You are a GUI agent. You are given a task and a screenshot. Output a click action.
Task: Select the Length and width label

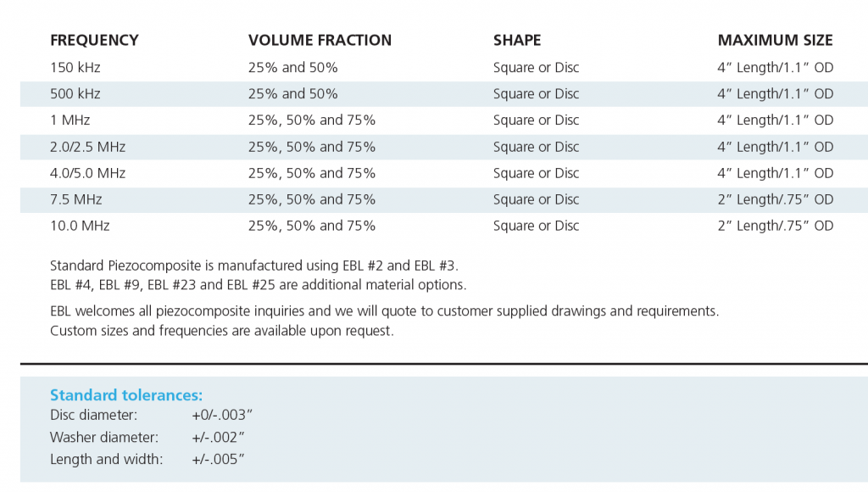[105, 460]
